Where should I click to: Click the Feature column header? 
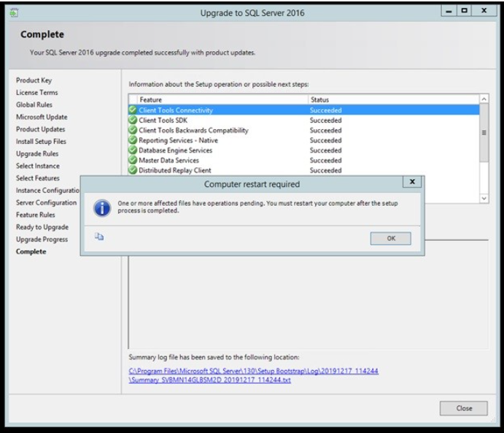click(x=222, y=100)
